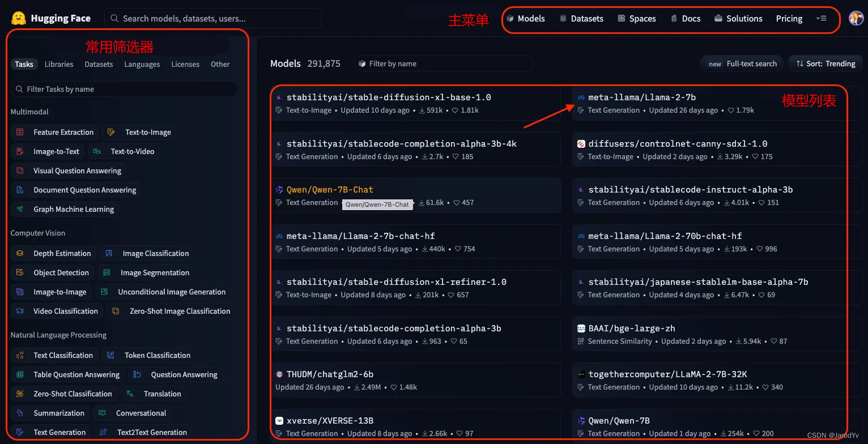Viewport: 868px width, 444px height.
Task: Open the Sort: Trending dropdown
Action: tap(826, 63)
